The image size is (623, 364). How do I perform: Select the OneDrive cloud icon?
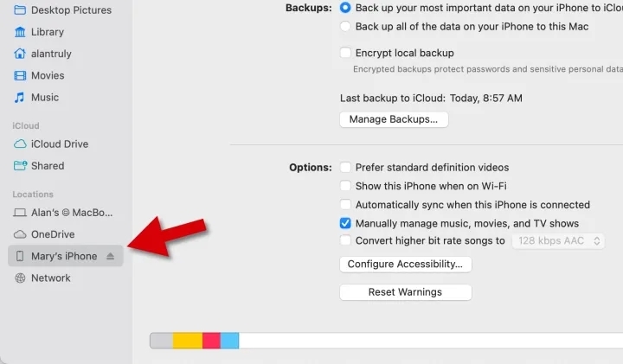[x=20, y=234]
